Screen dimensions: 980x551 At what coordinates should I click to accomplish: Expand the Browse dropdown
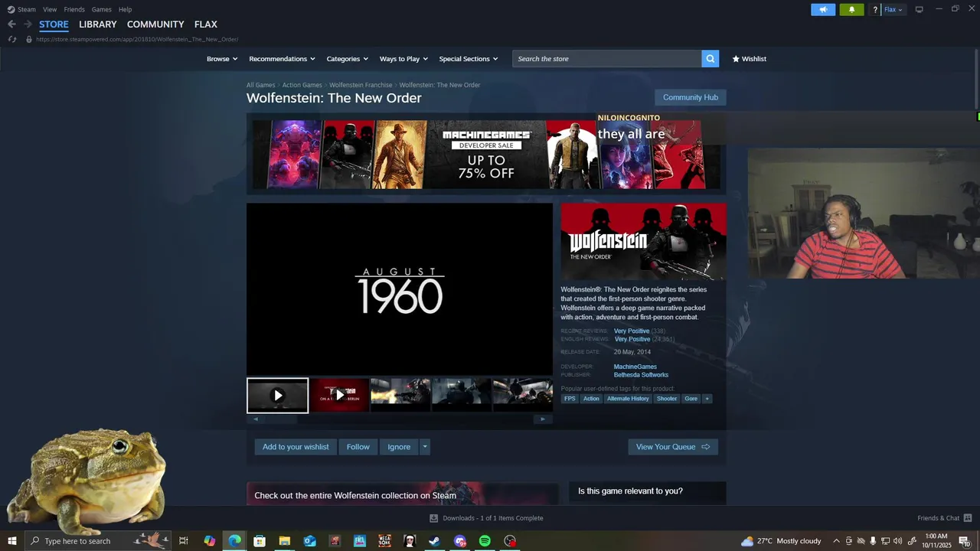tap(222, 59)
